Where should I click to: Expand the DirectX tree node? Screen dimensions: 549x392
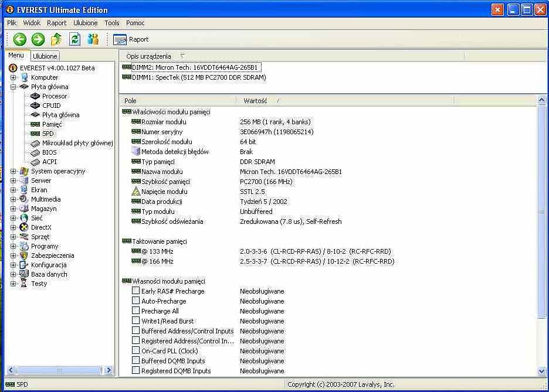(x=13, y=227)
